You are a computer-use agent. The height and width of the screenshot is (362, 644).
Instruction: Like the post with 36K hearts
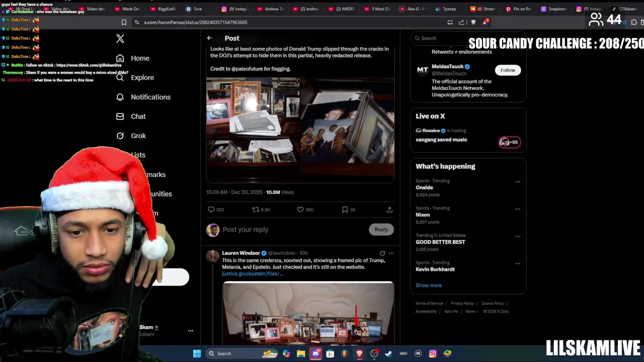(x=305, y=210)
